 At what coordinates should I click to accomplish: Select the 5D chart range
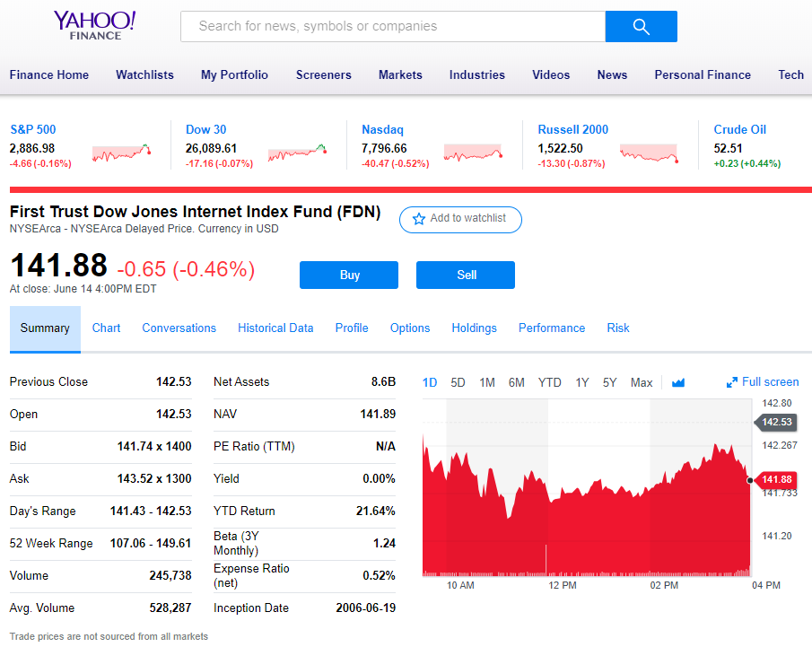coord(458,383)
